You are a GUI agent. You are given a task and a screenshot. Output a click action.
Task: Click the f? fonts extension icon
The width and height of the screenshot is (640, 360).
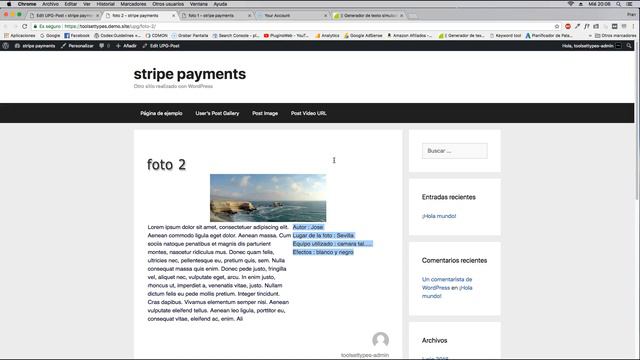pyautogui.click(x=587, y=26)
